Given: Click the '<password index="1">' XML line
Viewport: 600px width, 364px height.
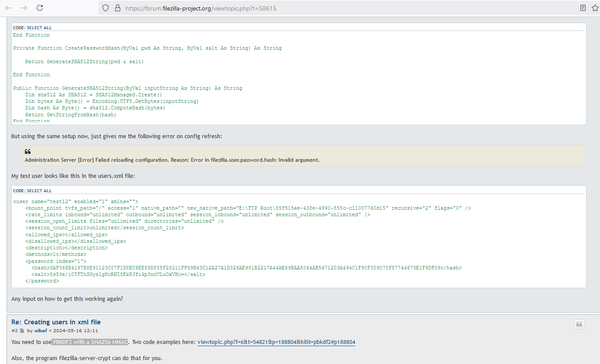Looking at the screenshot, I should (x=56, y=261).
